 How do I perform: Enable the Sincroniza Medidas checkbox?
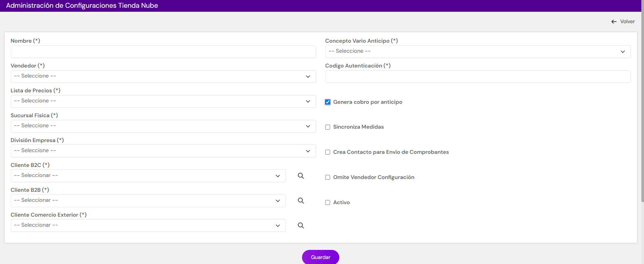tap(328, 127)
